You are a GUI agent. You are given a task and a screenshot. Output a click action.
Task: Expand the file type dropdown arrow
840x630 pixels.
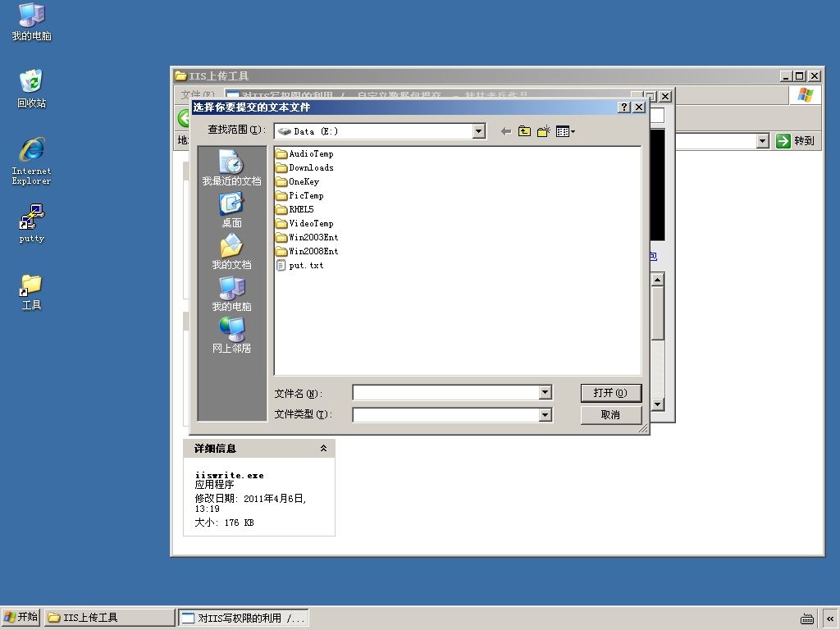pyautogui.click(x=546, y=414)
